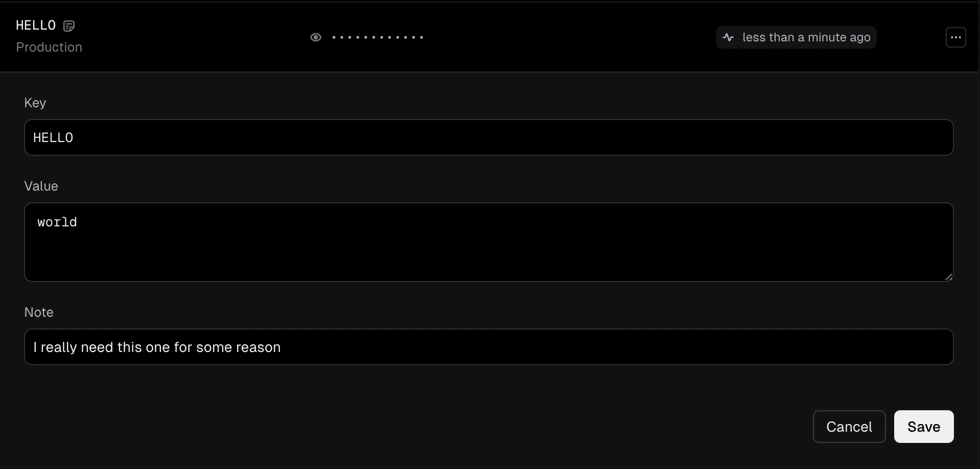The width and height of the screenshot is (980, 469).
Task: Click the timestamp activity pill
Action: coord(796,37)
